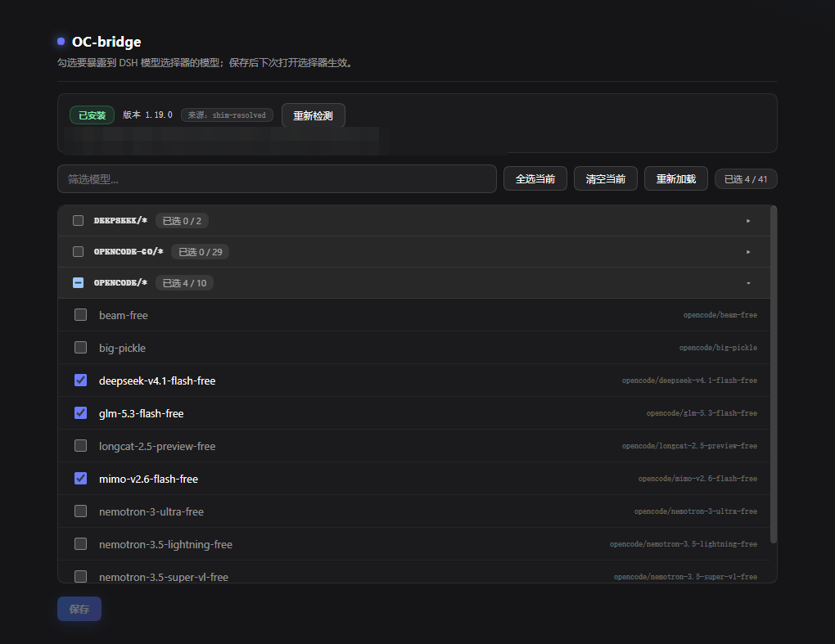Image resolution: width=835 pixels, height=644 pixels.
Task: Enable the big-pickle model checkbox
Action: click(x=80, y=348)
